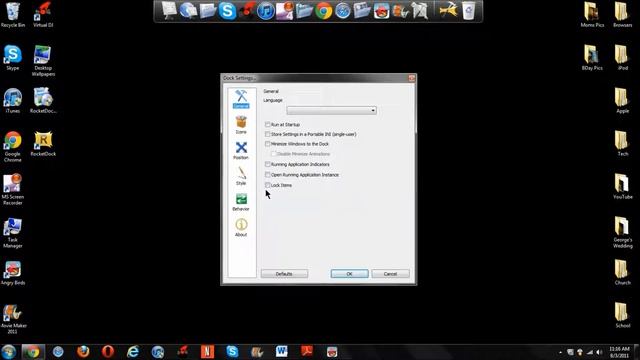This screenshot has width=640, height=360.
Task: Show the About tab in Dock Settings
Action: 241,228
